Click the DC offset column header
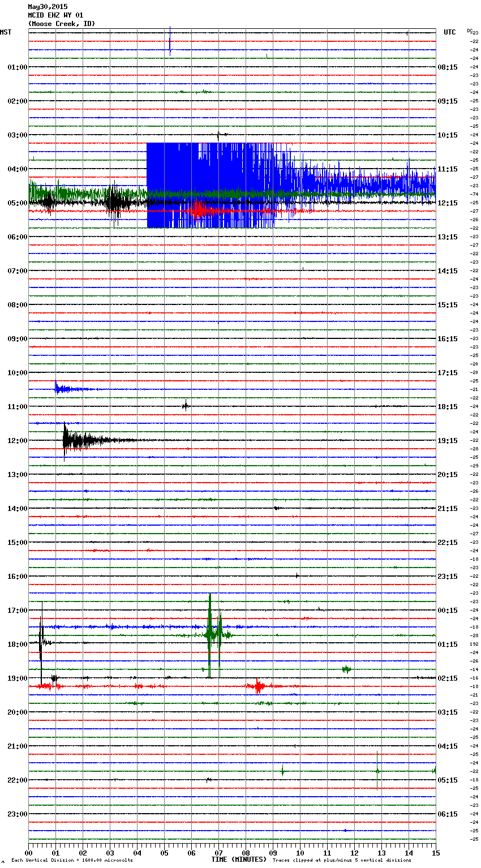 click(470, 31)
